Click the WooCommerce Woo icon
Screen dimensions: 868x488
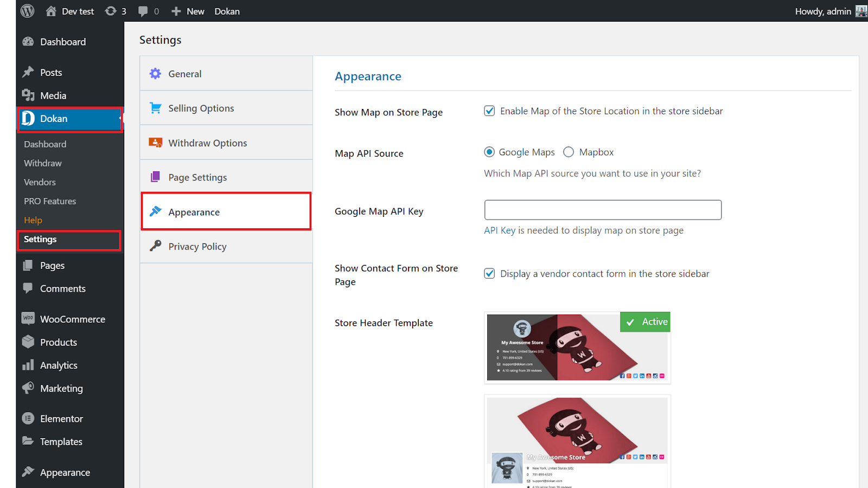click(28, 318)
